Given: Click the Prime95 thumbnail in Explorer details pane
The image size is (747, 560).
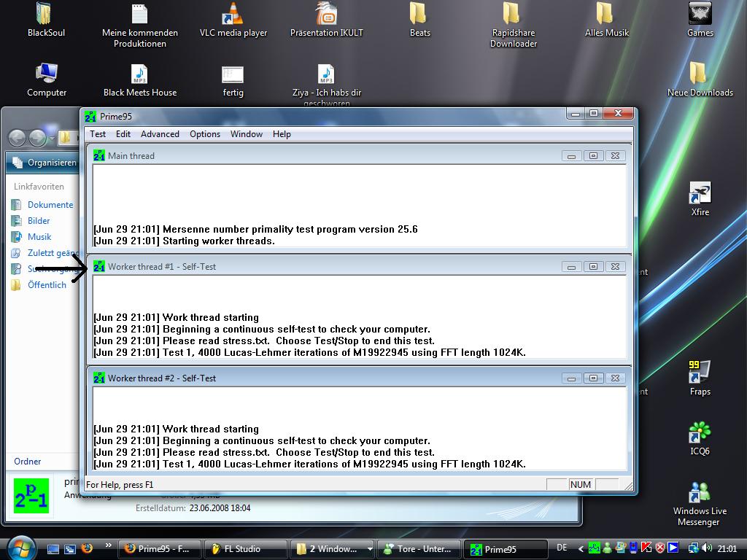Looking at the screenshot, I should click(x=31, y=496).
